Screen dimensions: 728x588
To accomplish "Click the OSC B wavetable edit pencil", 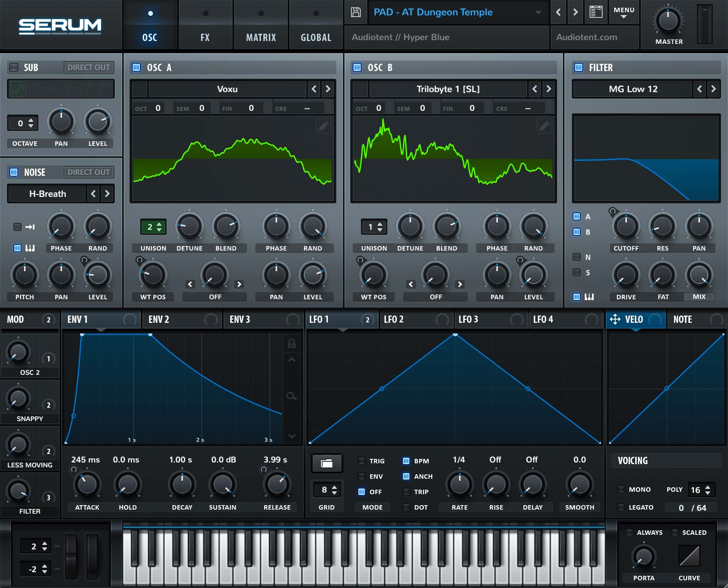I will 544,126.
